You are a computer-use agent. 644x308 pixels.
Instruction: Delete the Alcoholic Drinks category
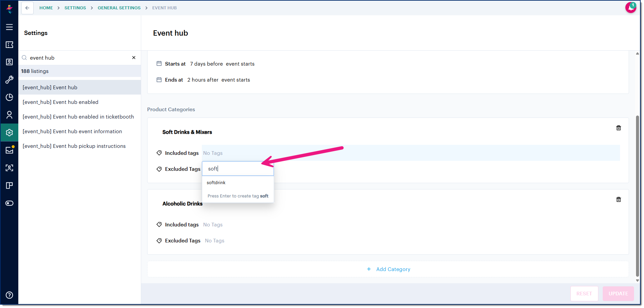(618, 199)
